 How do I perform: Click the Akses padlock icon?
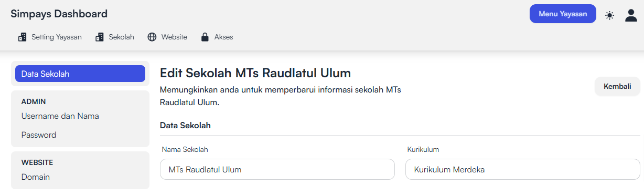205,37
